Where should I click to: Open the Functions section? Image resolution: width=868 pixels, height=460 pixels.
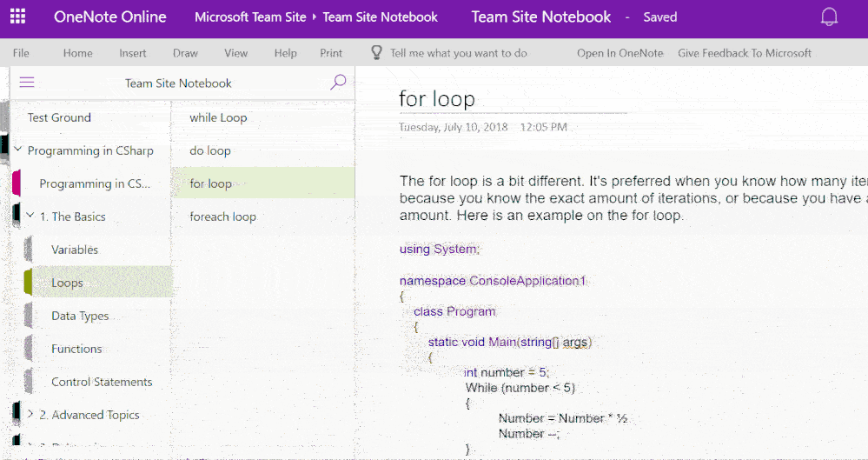(x=76, y=350)
